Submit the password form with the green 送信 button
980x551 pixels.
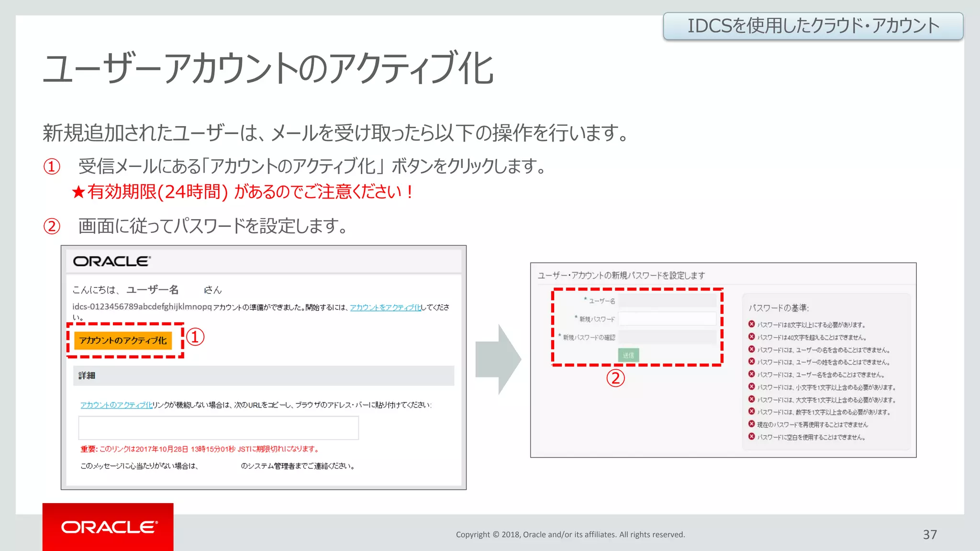(628, 355)
